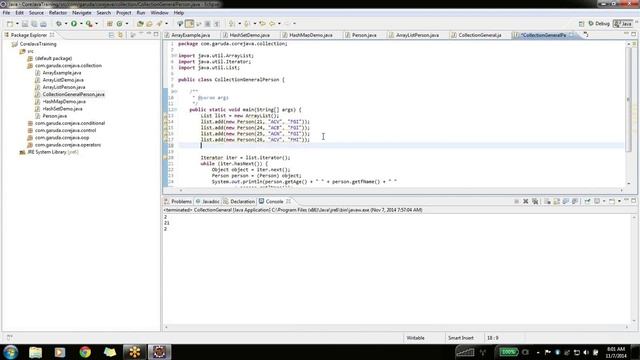Click the External Tools run icon
Screen dimensions: 640x360
[89, 24]
